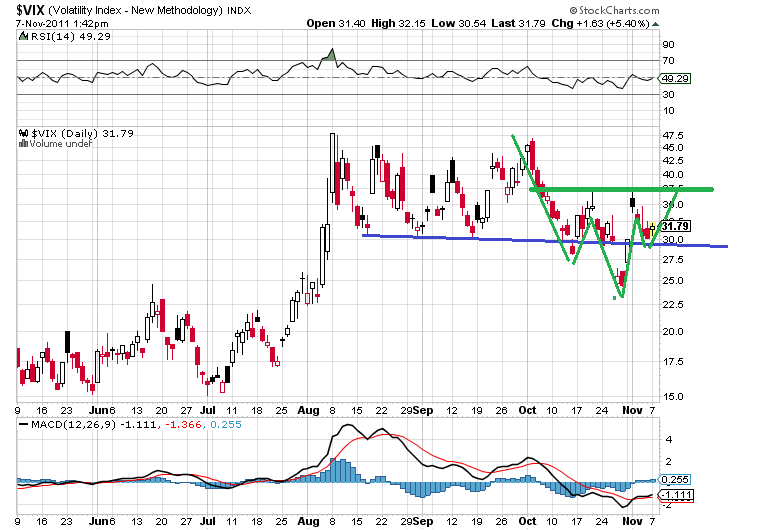
Task: Click the Nov label on the MACD panel date axis
Action: [632, 521]
